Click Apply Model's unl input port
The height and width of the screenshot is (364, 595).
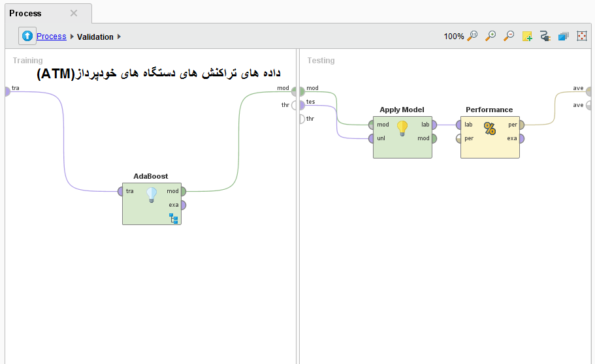(x=372, y=138)
